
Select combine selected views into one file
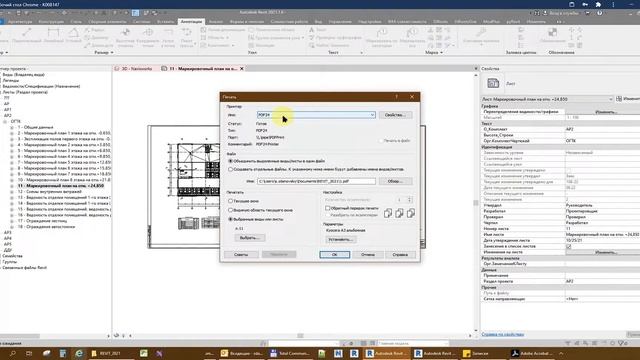click(x=231, y=161)
